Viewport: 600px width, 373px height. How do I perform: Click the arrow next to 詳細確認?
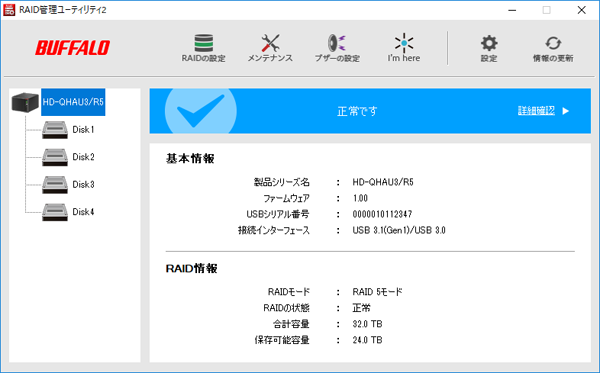pyautogui.click(x=566, y=111)
